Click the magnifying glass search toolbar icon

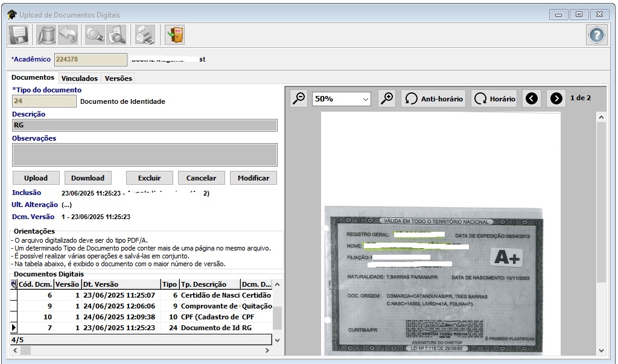click(95, 35)
